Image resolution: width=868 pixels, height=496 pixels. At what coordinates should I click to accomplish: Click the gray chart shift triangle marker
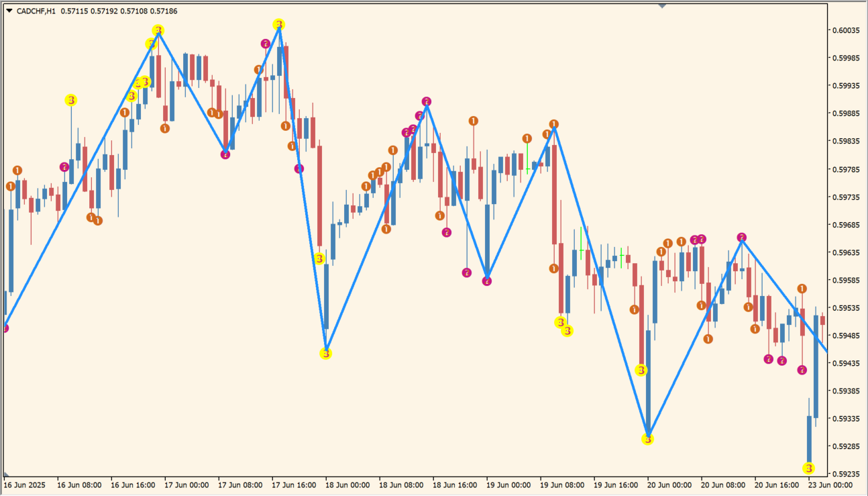(662, 5)
